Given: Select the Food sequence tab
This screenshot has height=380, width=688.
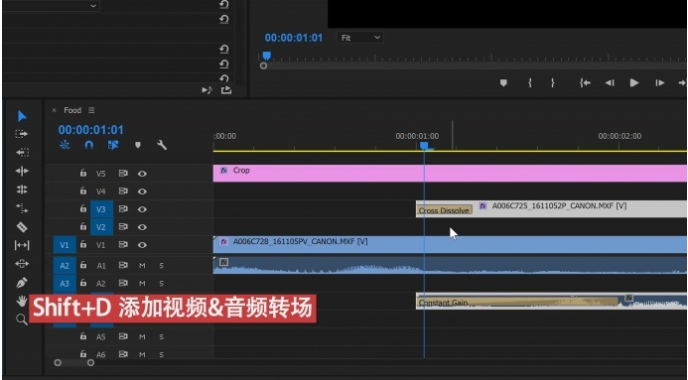Looking at the screenshot, I should [x=72, y=110].
